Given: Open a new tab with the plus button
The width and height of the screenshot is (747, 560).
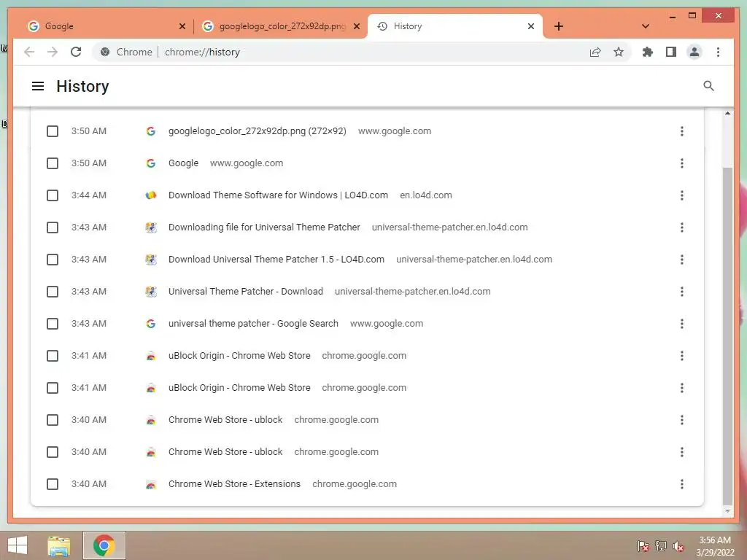Looking at the screenshot, I should coord(559,26).
